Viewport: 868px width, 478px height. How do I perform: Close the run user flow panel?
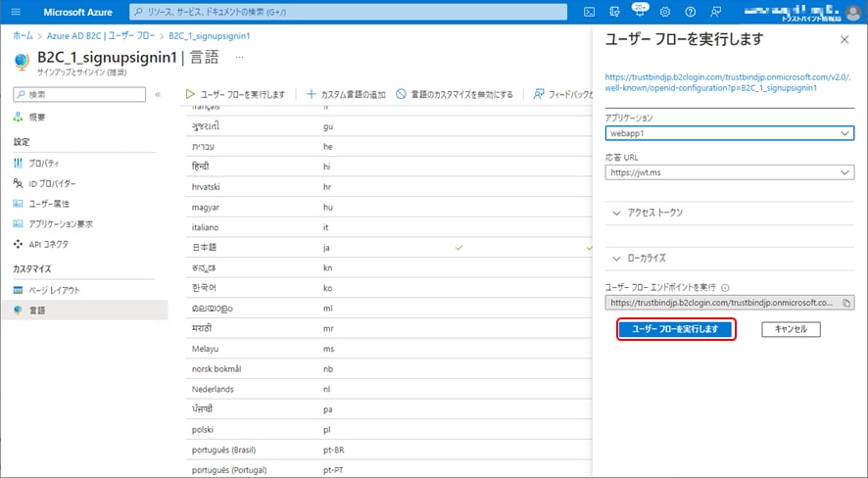[x=844, y=40]
